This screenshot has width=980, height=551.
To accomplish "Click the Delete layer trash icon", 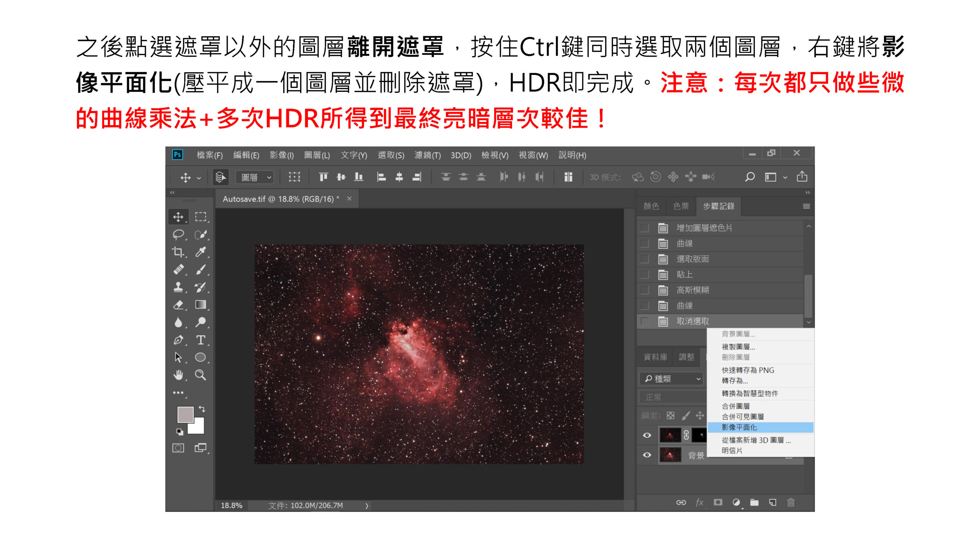I will coord(792,502).
